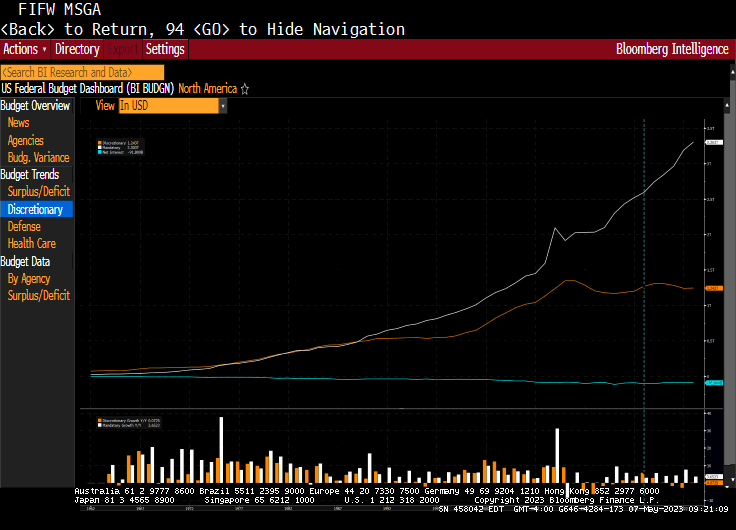Select the In USD view combo box
The image size is (736, 530).
167,105
